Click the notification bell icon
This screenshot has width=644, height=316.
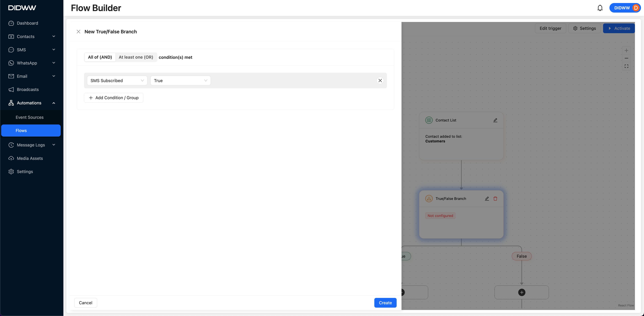point(600,8)
